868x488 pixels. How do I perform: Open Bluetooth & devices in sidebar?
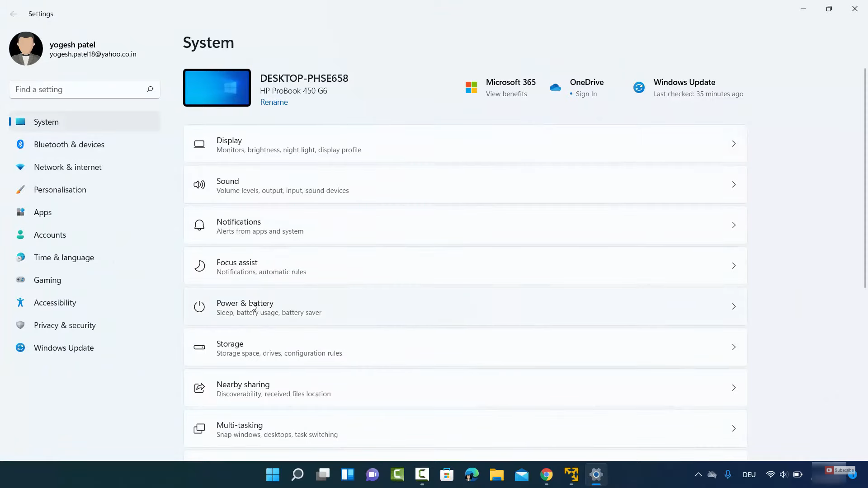click(x=69, y=145)
